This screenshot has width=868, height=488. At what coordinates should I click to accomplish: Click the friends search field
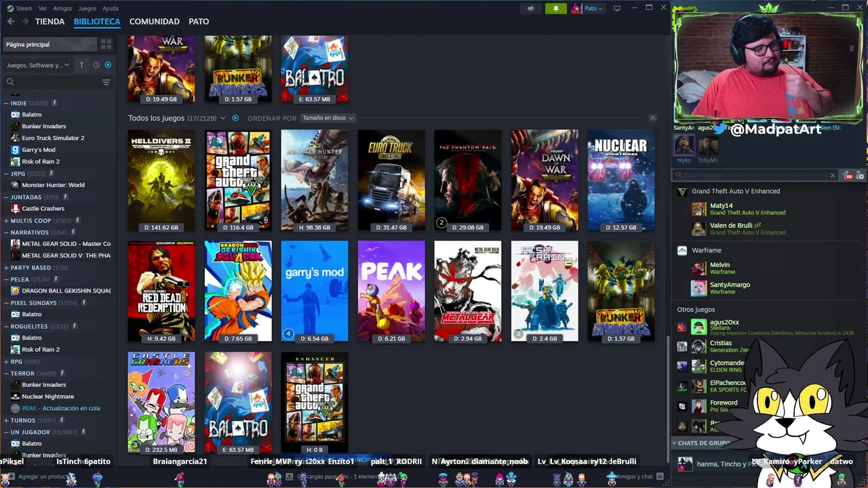tap(755, 176)
